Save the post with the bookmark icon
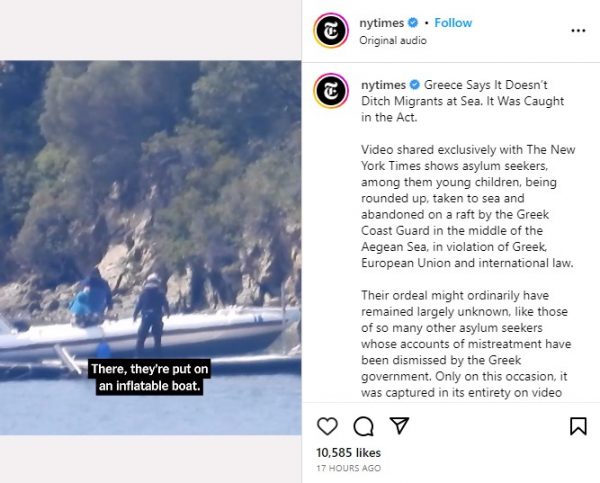 578,426
